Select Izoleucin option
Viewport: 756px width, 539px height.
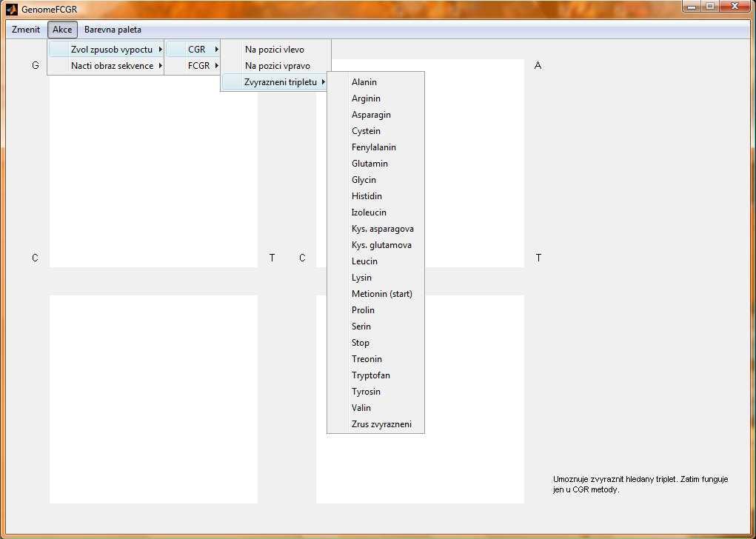(x=375, y=212)
